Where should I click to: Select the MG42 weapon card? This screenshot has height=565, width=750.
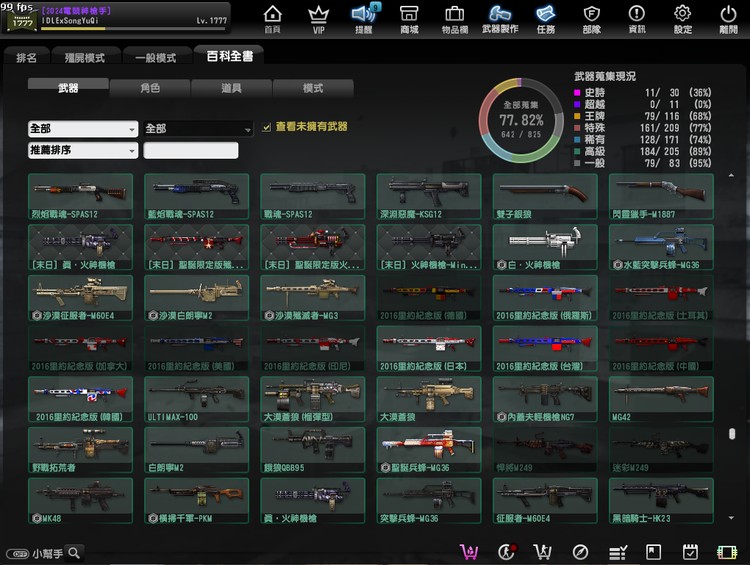(x=662, y=399)
